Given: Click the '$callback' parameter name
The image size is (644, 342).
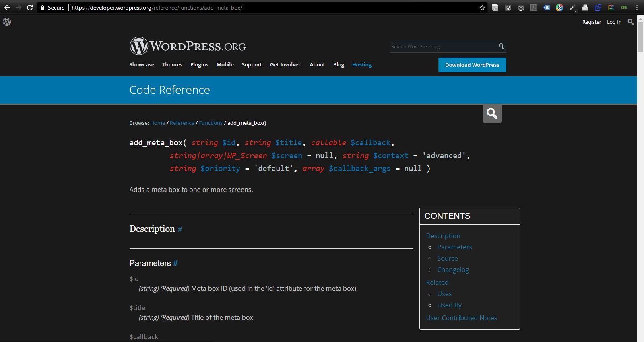Looking at the screenshot, I should tap(144, 337).
